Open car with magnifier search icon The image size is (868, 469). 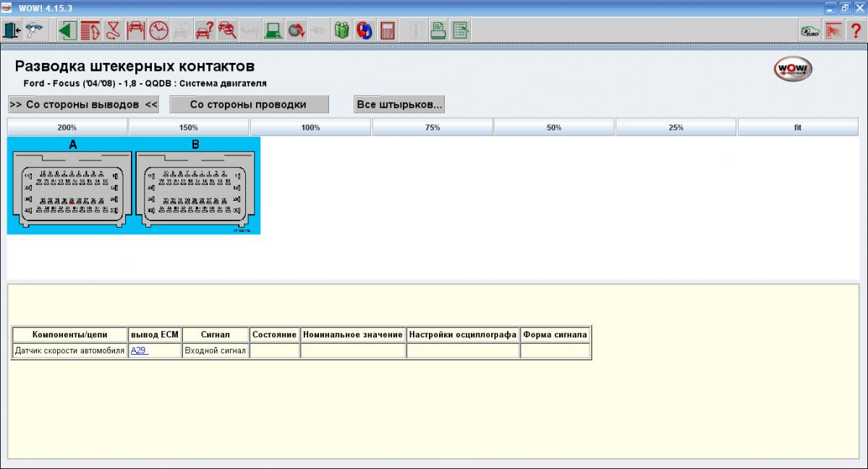(227, 30)
